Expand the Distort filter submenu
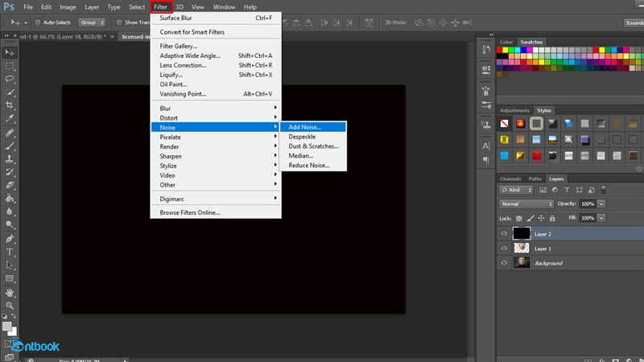 (x=216, y=117)
